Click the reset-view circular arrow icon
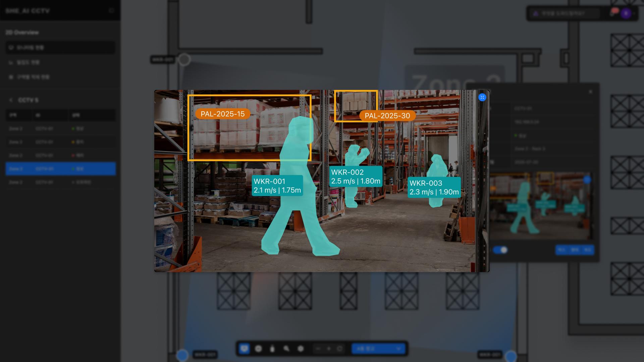Screen dimensions: 644x362 coord(339,349)
